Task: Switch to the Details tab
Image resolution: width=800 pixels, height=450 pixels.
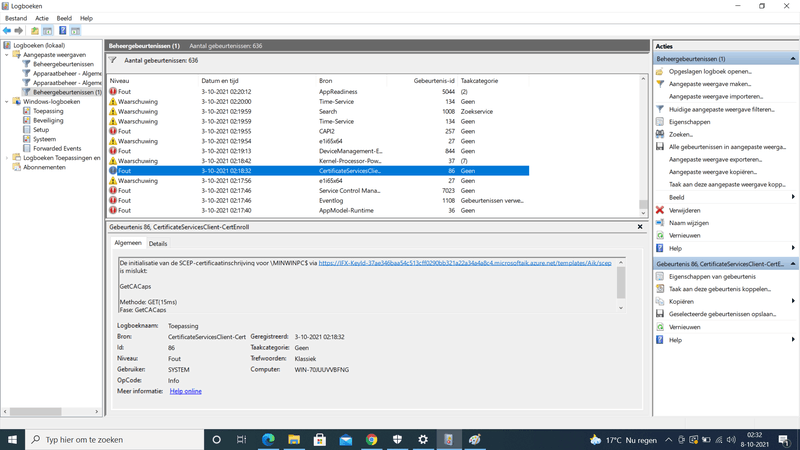Action: click(x=158, y=243)
